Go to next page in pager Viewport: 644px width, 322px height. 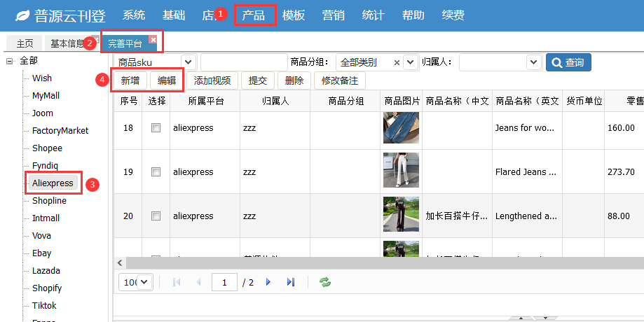[x=268, y=282]
